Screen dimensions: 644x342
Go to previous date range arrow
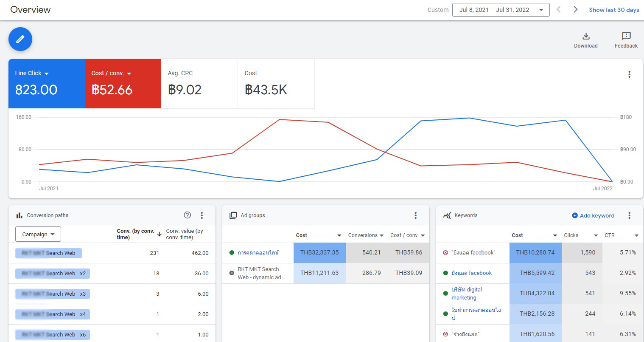click(x=559, y=9)
